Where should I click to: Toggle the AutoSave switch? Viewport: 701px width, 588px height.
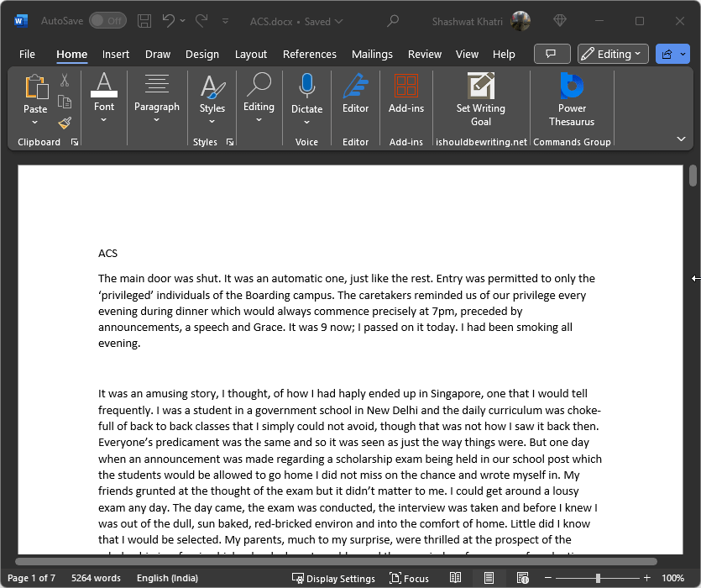107,21
